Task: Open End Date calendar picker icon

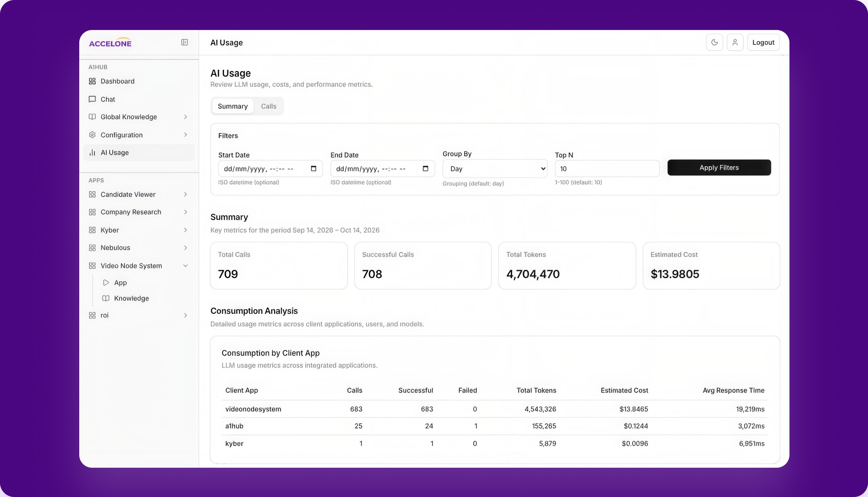Action: pyautogui.click(x=425, y=169)
